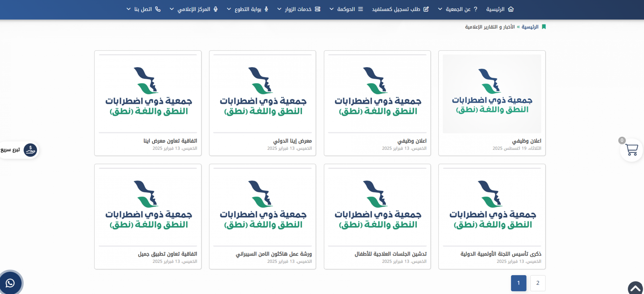Expand the الحوكمة menu chevron
The image size is (644, 294).
pos(331,9)
